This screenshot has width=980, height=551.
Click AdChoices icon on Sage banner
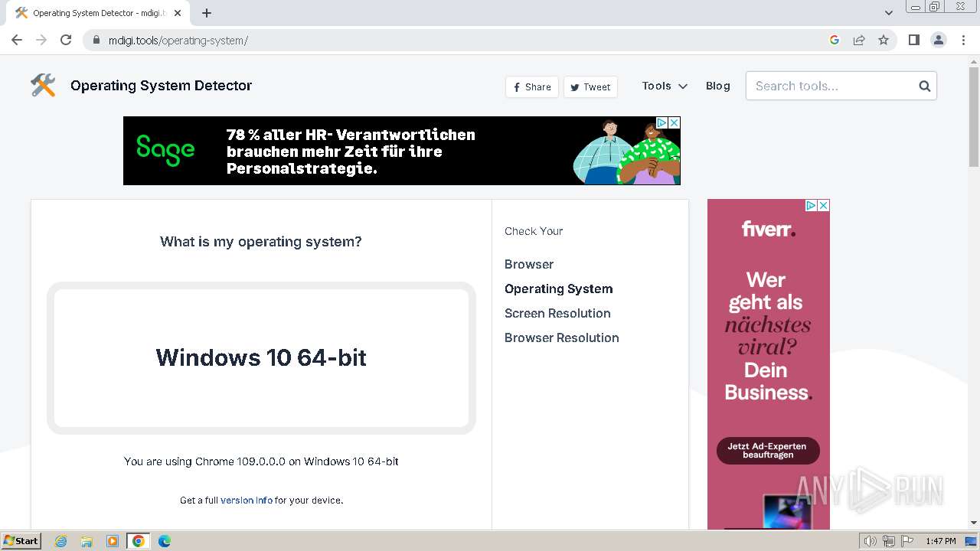pyautogui.click(x=662, y=122)
